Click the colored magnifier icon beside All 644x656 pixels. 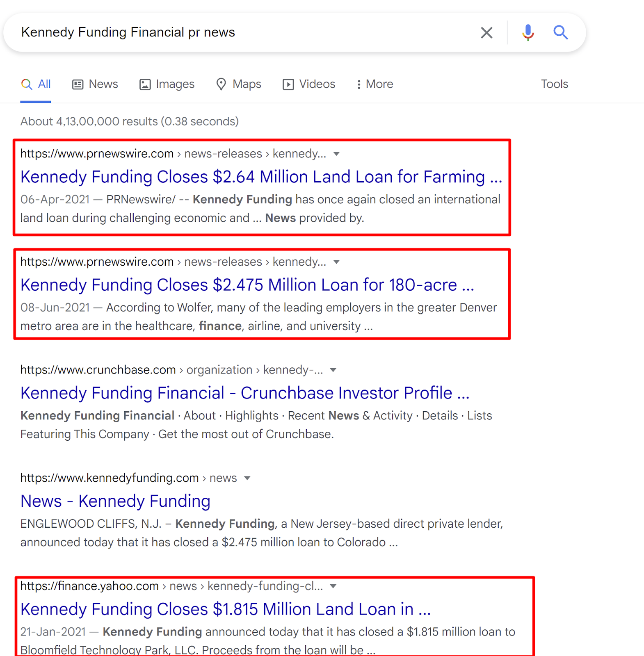click(x=27, y=84)
